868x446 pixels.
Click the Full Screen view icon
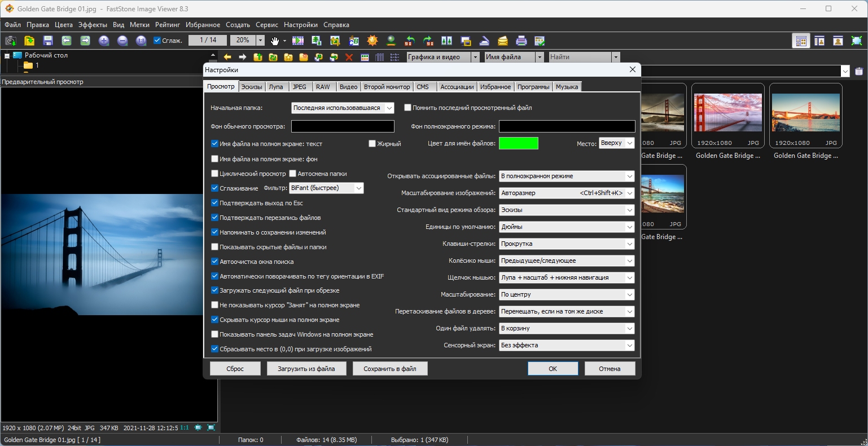857,41
